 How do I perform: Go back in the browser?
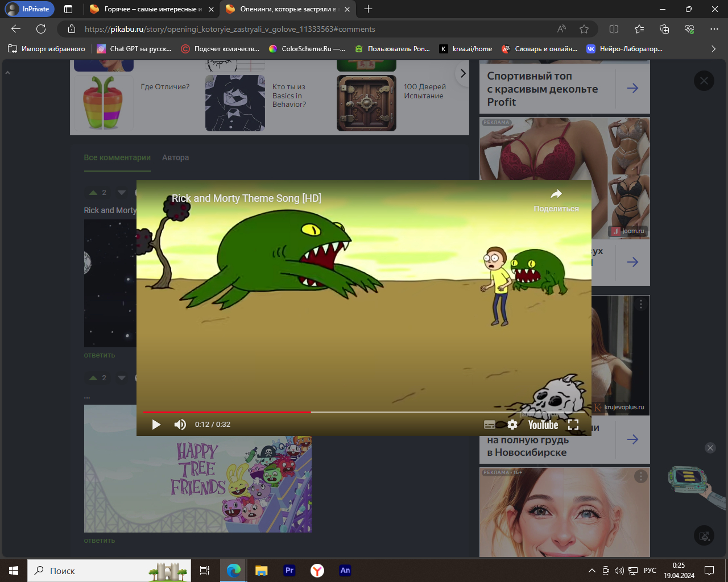(x=16, y=29)
